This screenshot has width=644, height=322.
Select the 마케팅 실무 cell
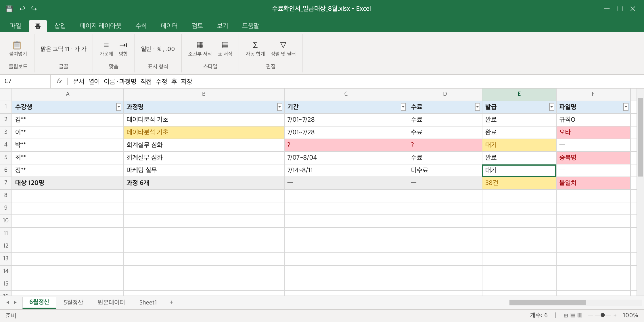204,170
